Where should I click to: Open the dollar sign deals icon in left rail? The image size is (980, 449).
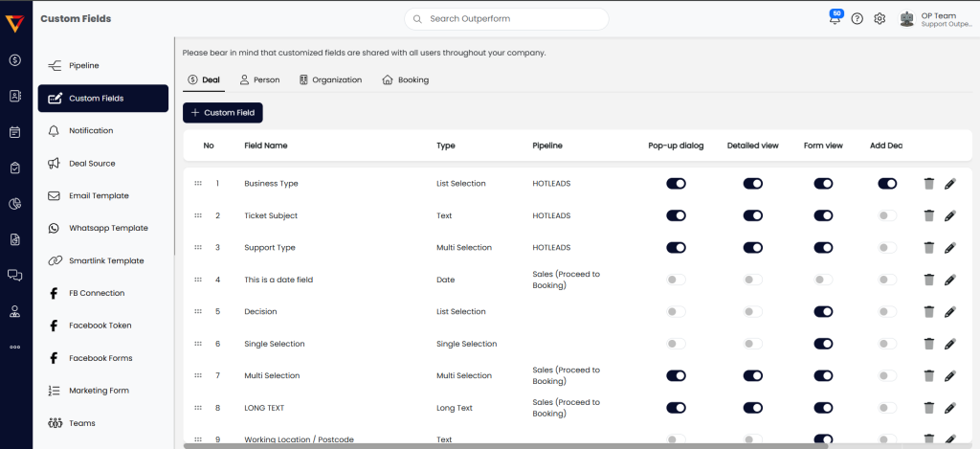click(14, 60)
